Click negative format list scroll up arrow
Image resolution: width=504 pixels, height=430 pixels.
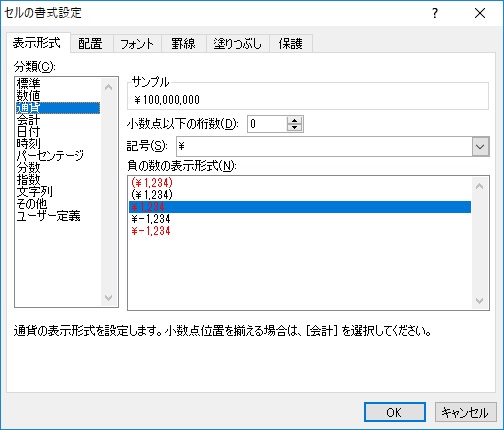(x=480, y=186)
